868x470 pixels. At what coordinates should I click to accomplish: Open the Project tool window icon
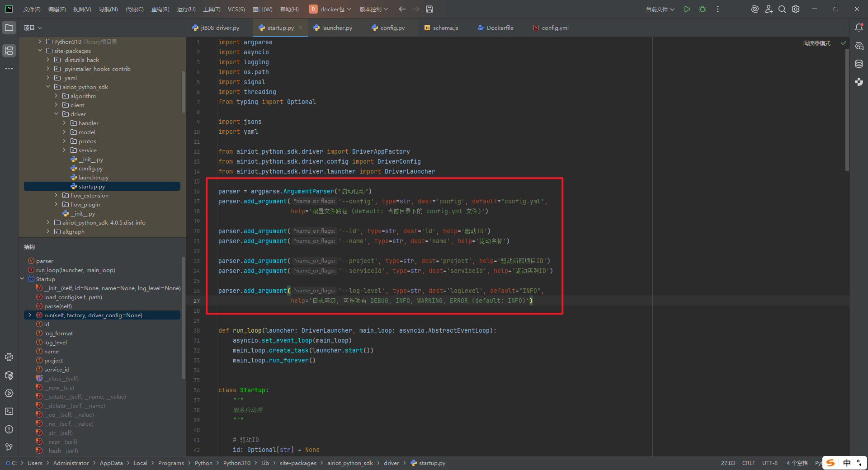[9, 28]
